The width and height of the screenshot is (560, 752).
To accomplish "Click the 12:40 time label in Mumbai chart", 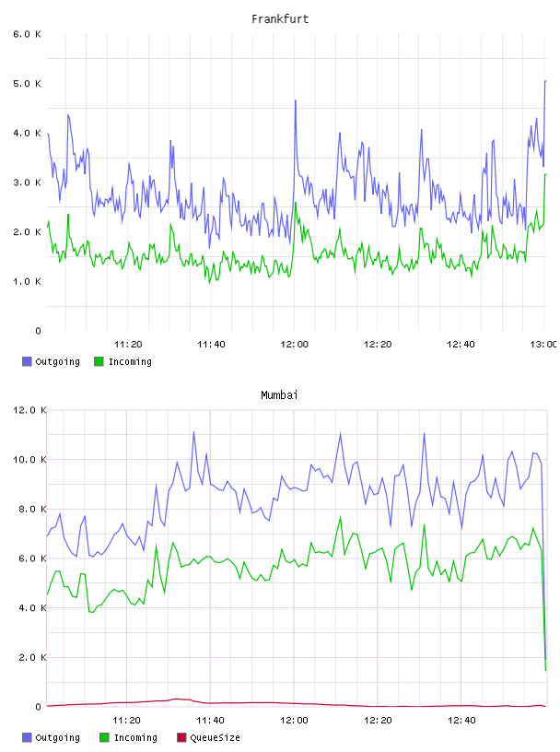I will coord(461,721).
